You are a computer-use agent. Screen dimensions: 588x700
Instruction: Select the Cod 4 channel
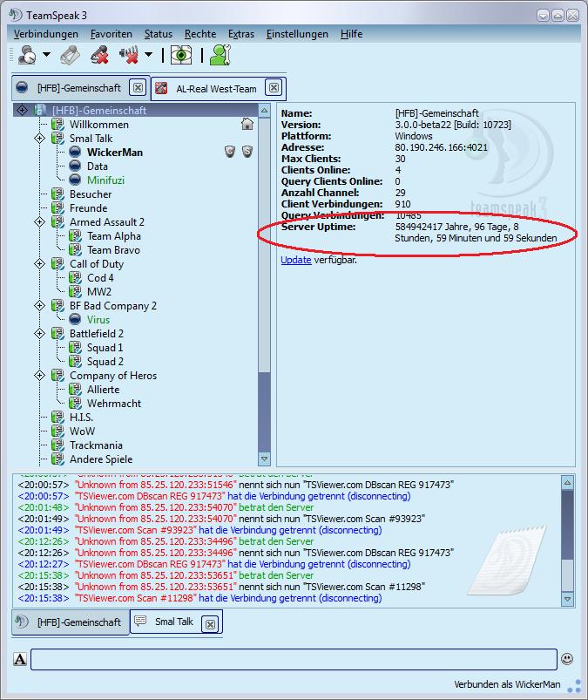[100, 278]
